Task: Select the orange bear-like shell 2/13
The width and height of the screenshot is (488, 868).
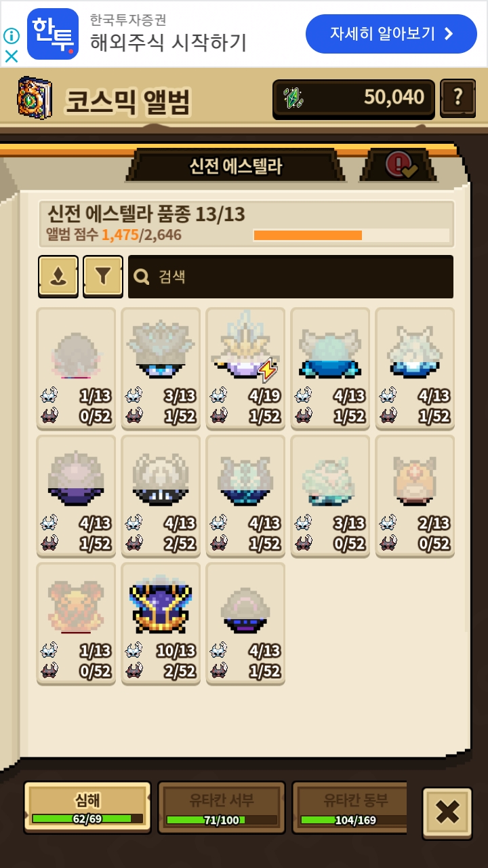Action: [415, 496]
